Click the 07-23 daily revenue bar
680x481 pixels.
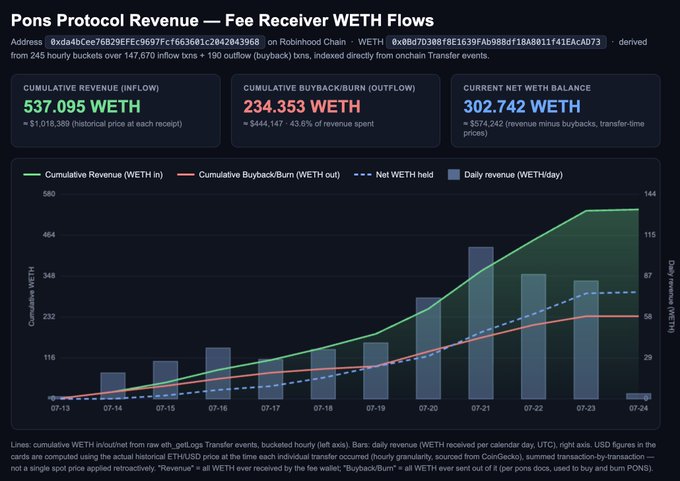pyautogui.click(x=586, y=340)
